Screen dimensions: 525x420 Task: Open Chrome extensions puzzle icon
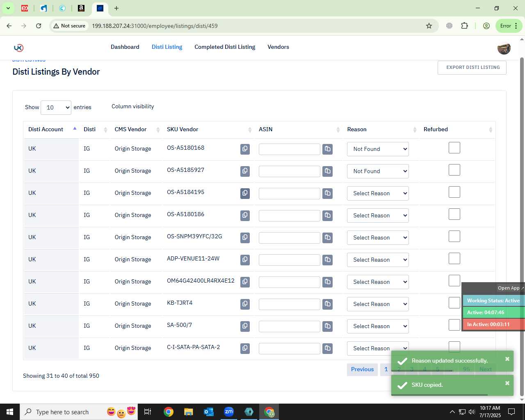click(x=464, y=26)
